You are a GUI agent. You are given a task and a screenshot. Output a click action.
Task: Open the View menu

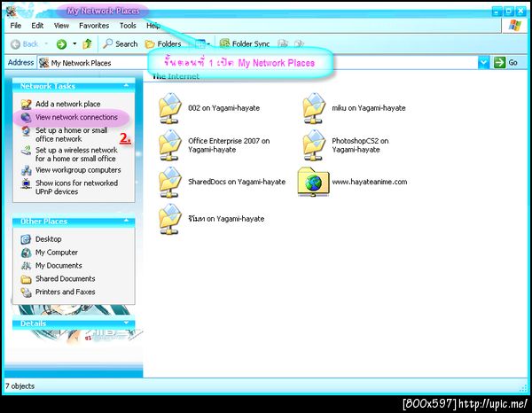pyautogui.click(x=61, y=26)
